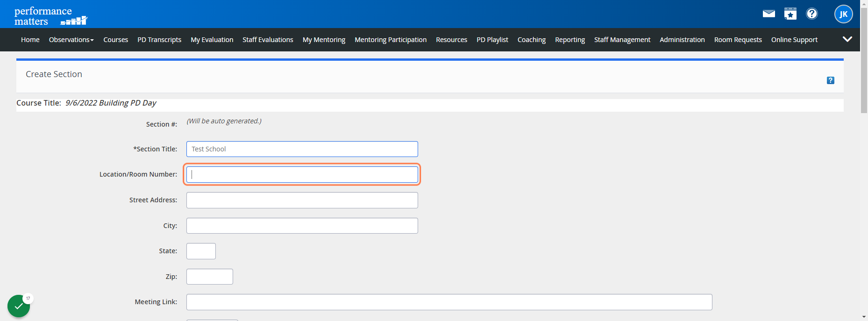Open Resources menu item
The width and height of the screenshot is (868, 321).
click(451, 40)
